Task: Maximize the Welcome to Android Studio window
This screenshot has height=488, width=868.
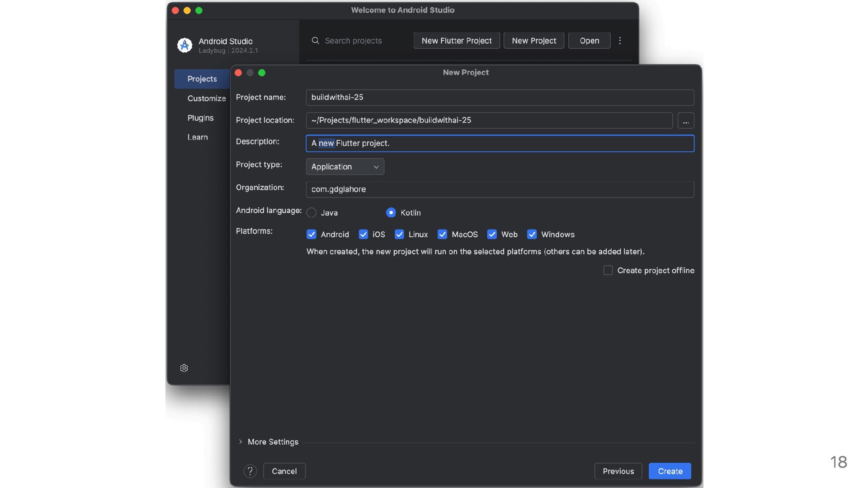Action: pos(199,10)
